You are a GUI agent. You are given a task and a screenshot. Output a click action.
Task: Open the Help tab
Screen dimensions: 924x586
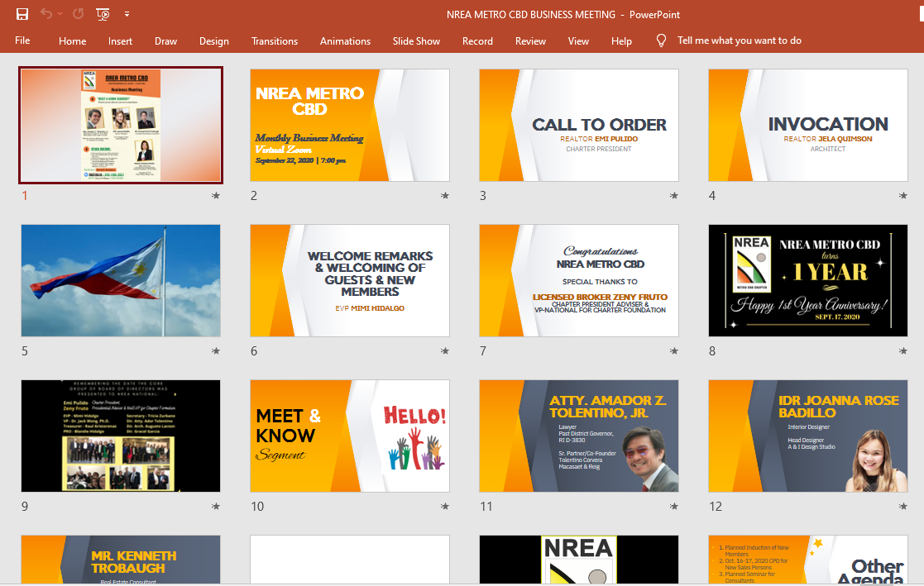621,41
